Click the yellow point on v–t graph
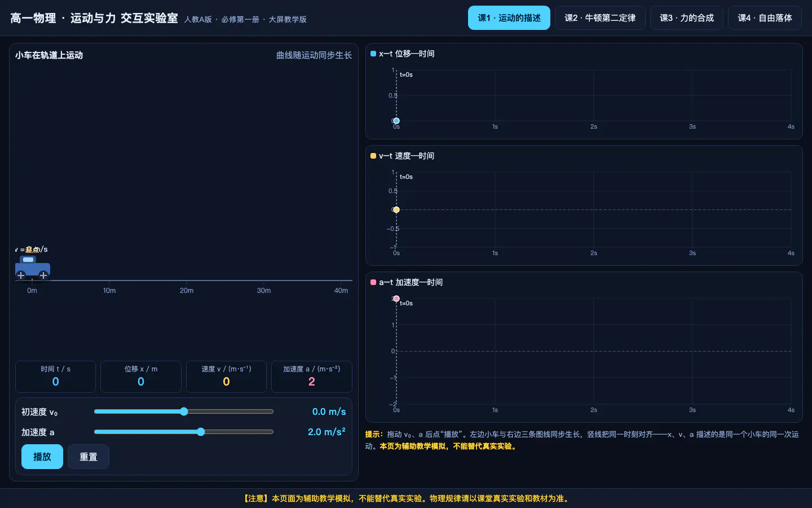This screenshot has height=508, width=812. coord(396,210)
